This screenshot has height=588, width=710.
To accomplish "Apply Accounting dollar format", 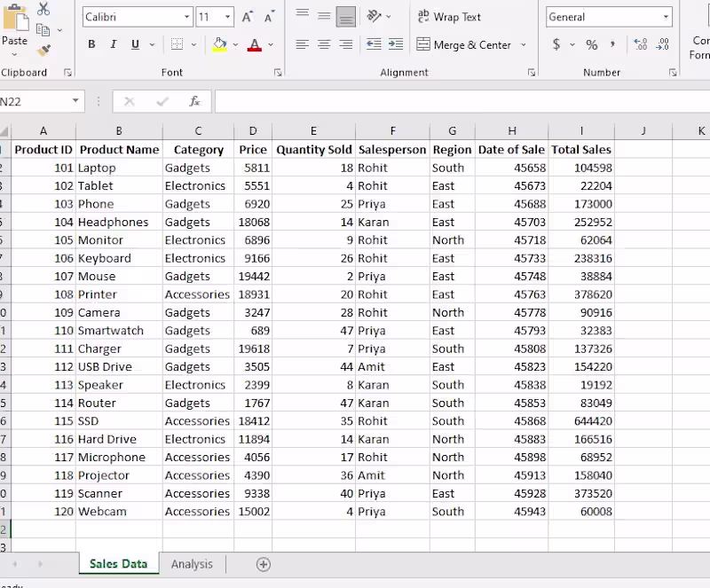I will [x=556, y=44].
